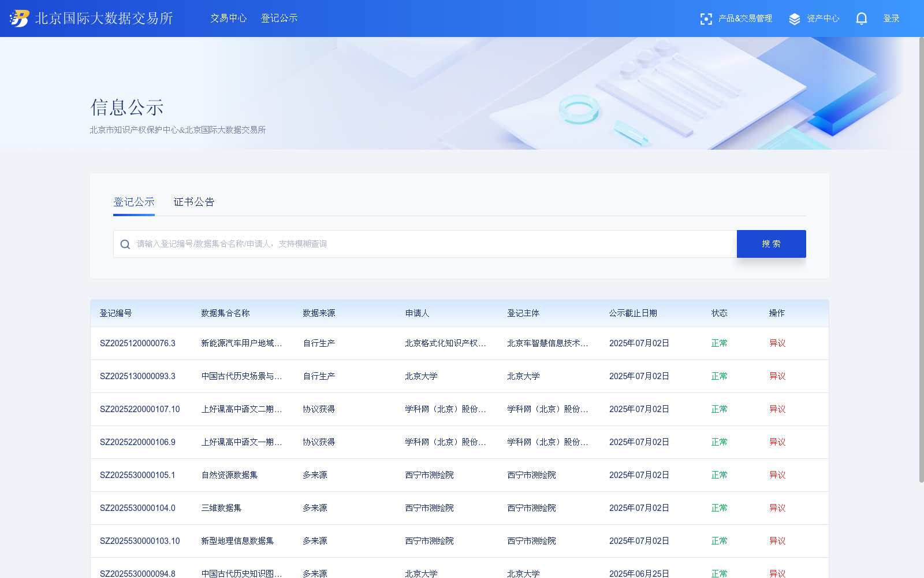Viewport: 924px width, 578px height.
Task: Click dataset name 新能源汽车用户地域…
Action: pyautogui.click(x=241, y=343)
